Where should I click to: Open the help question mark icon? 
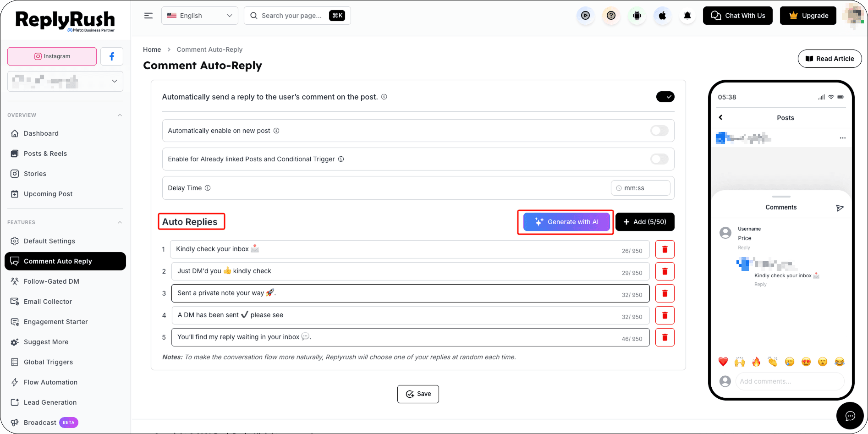pyautogui.click(x=611, y=16)
